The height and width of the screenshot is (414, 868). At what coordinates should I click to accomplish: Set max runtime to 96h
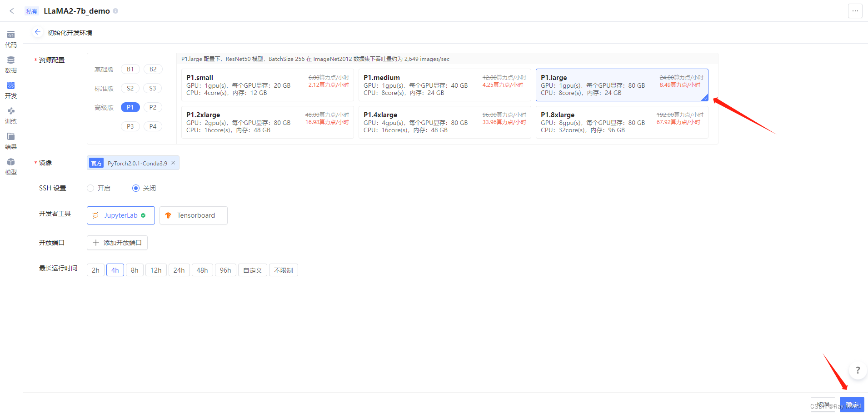pyautogui.click(x=225, y=270)
